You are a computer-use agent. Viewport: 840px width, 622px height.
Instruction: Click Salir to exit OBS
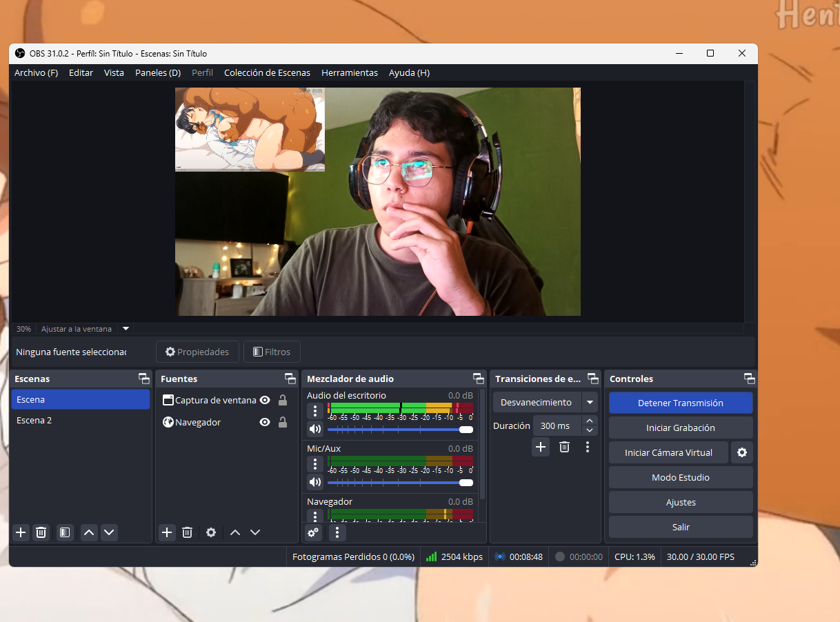coord(681,527)
